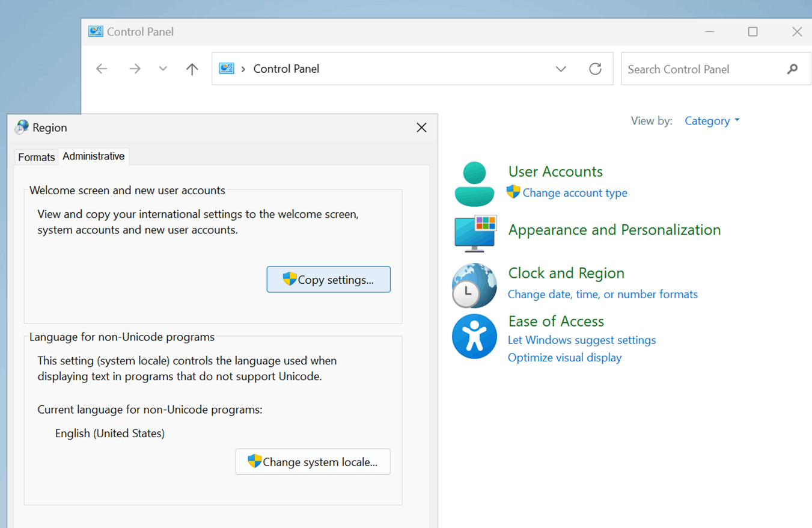Image resolution: width=812 pixels, height=528 pixels.
Task: Open Appearance and Personalization link
Action: point(614,230)
